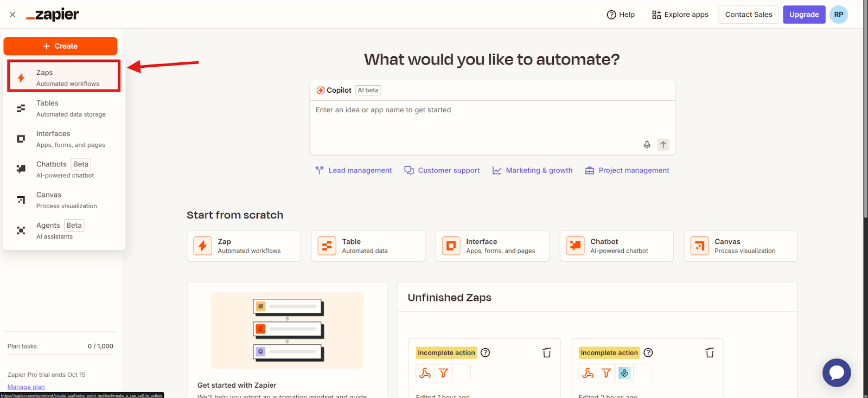Delete the second unfinished Zap via trash icon
The width and height of the screenshot is (868, 398).
710,353
